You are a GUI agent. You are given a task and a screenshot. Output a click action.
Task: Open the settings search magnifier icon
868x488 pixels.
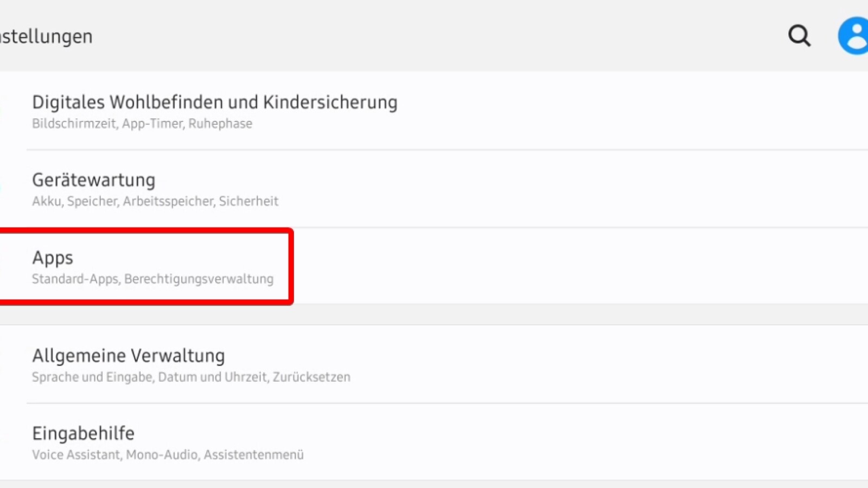[799, 36]
